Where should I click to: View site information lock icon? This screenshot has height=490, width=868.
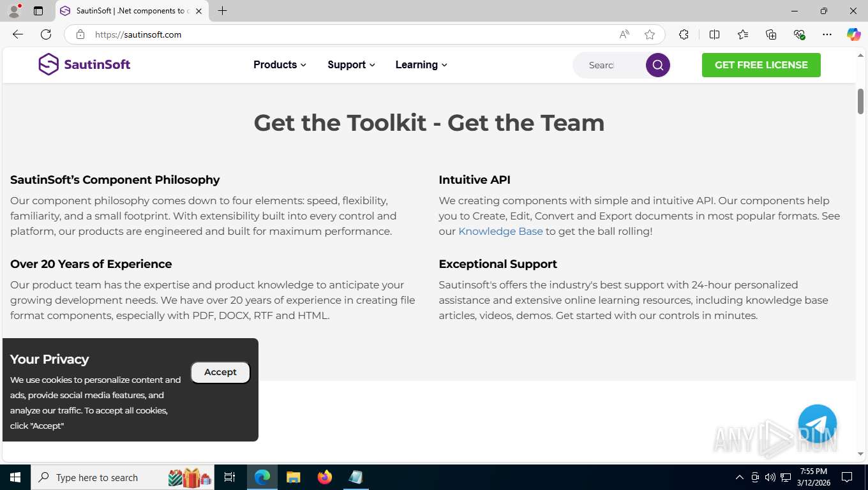[80, 34]
